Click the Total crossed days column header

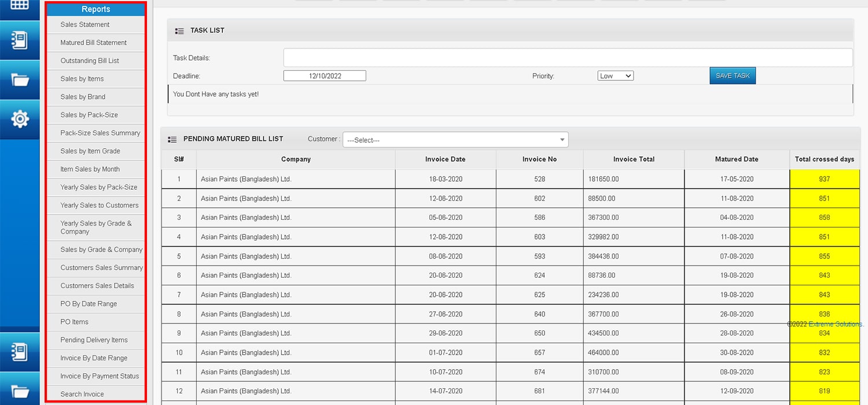pos(824,159)
